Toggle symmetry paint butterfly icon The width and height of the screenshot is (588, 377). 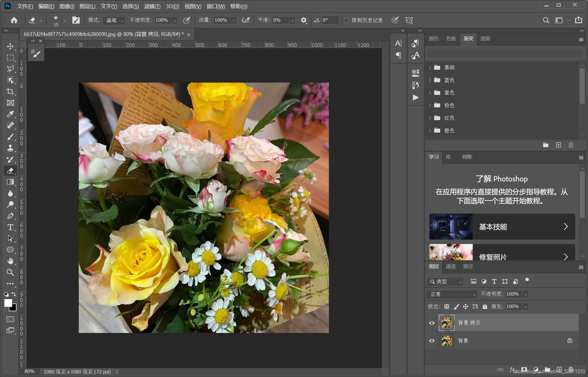(x=409, y=20)
